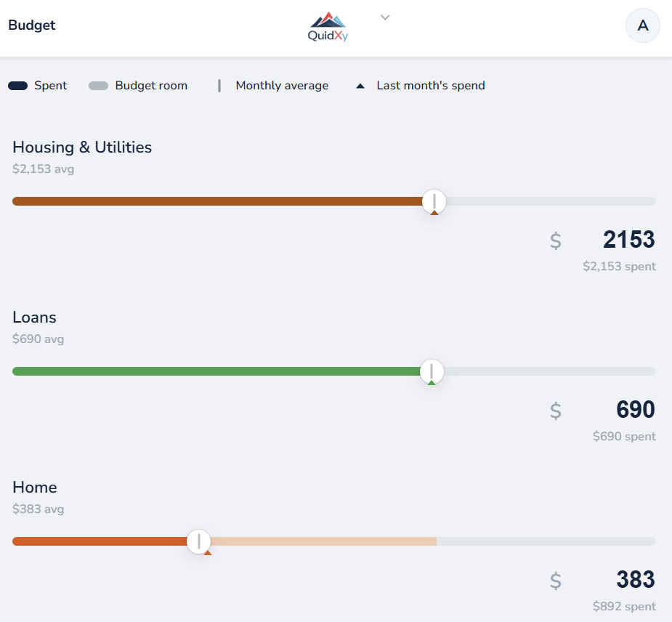Click the "Last month's spend" legend label
This screenshot has height=622, width=672.
(431, 86)
